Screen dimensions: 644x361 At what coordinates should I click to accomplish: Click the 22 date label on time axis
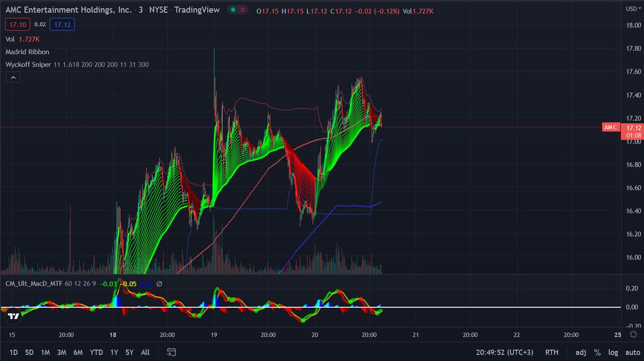point(517,334)
